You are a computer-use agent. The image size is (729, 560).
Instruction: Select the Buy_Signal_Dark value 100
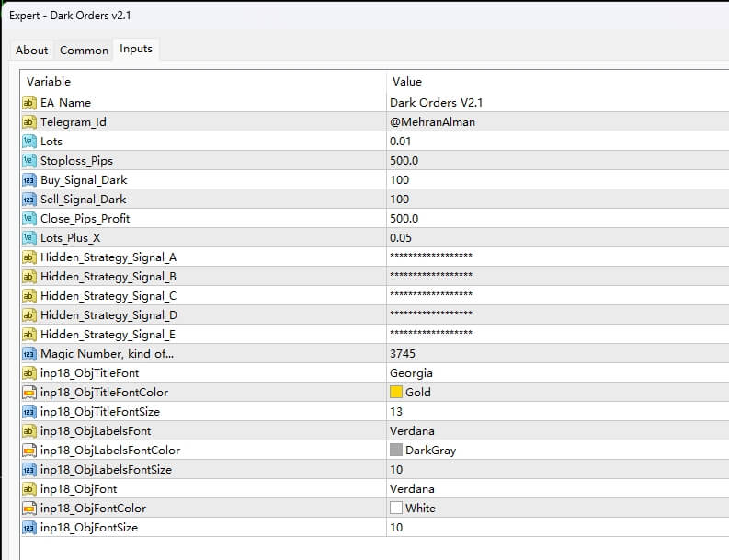coord(399,180)
